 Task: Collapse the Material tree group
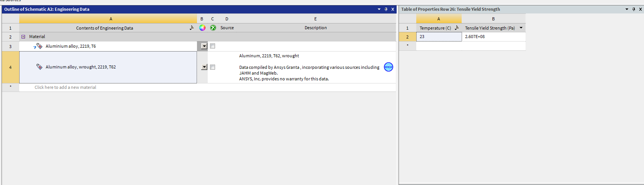23,37
